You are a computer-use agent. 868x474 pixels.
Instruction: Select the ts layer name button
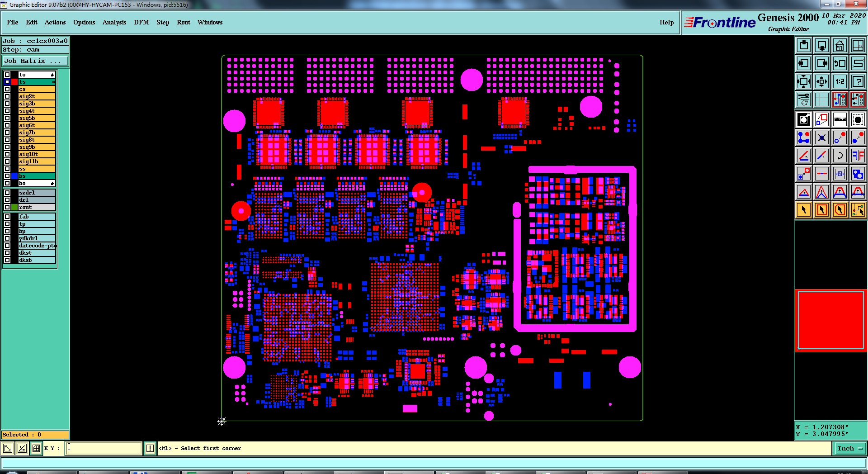[x=37, y=82]
